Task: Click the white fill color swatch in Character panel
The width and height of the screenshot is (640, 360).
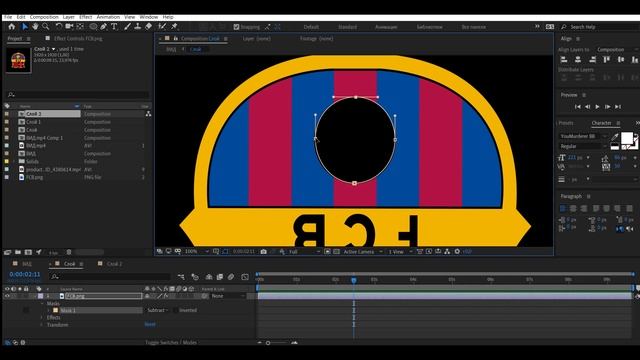Action: point(627,138)
